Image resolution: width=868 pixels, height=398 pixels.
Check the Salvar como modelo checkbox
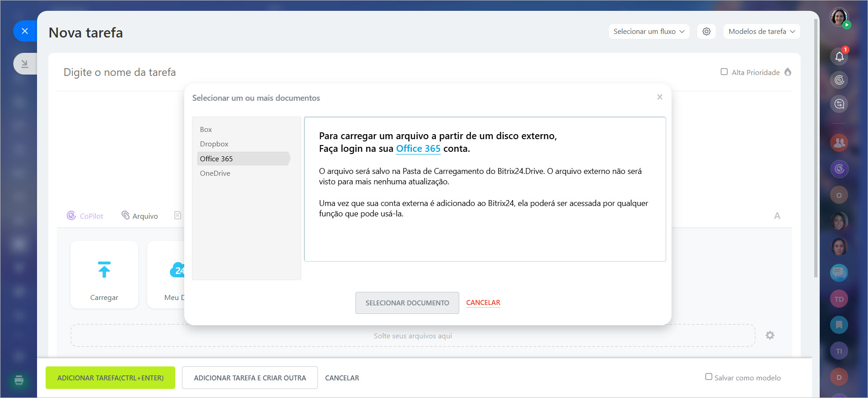pyautogui.click(x=709, y=377)
